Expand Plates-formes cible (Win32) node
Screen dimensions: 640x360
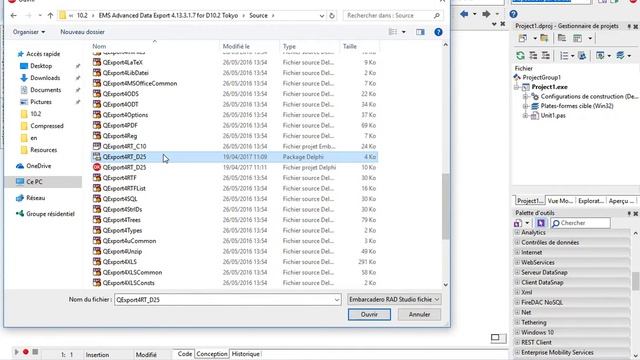point(525,106)
